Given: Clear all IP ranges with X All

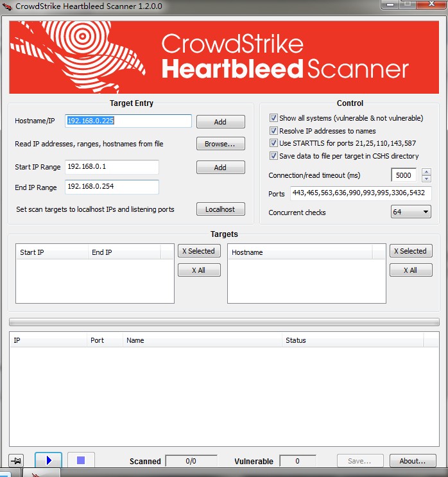Looking at the screenshot, I should [199, 270].
